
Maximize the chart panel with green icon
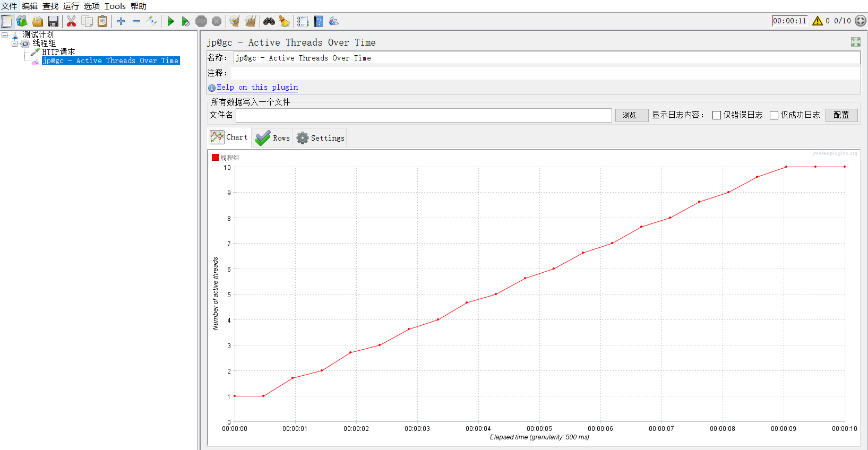(856, 42)
